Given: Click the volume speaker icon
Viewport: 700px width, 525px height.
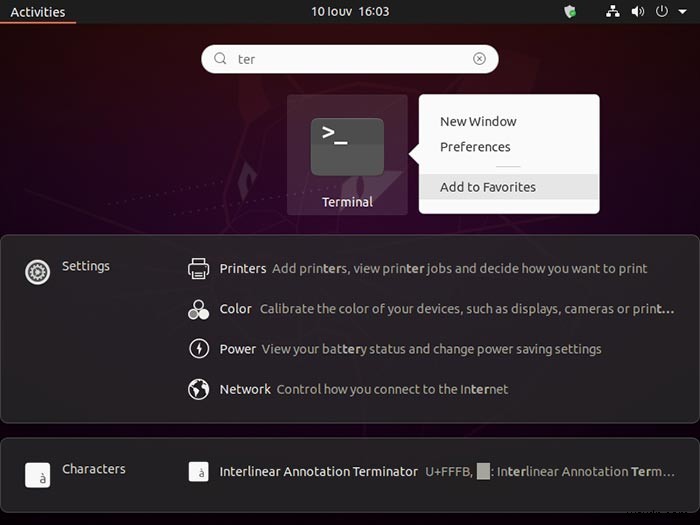Looking at the screenshot, I should [x=638, y=12].
